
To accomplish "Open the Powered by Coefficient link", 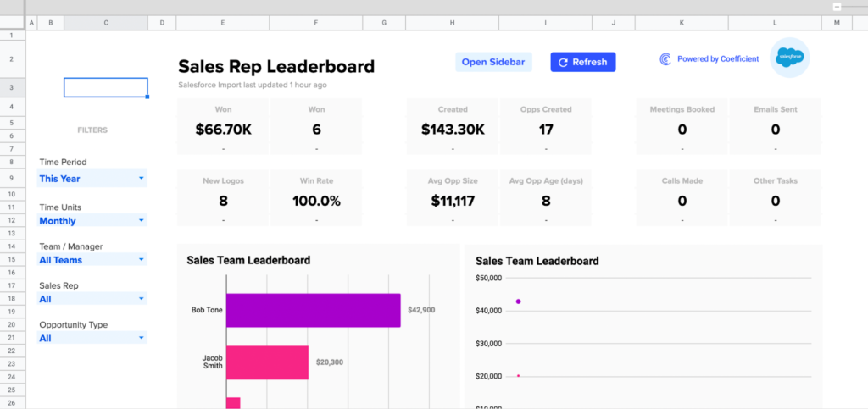I will (717, 59).
